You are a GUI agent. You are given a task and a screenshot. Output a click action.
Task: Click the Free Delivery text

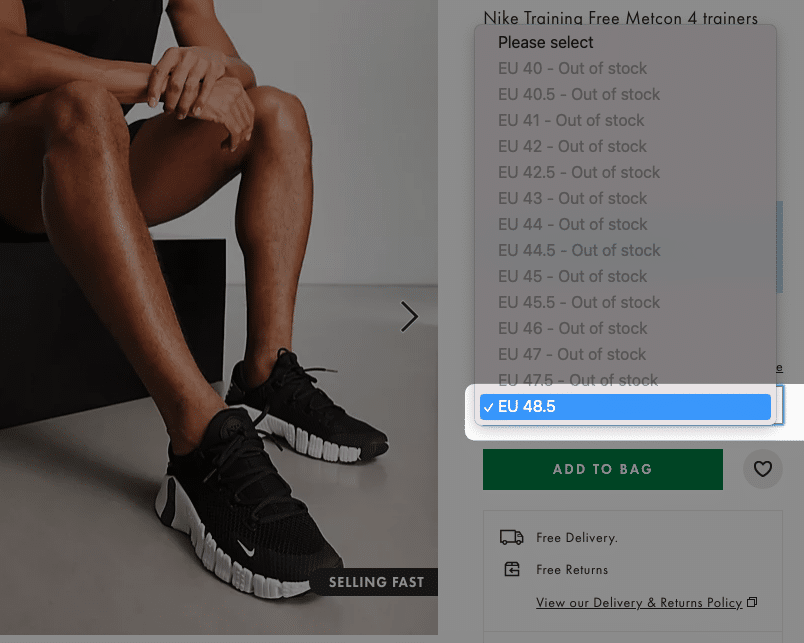pyautogui.click(x=577, y=538)
